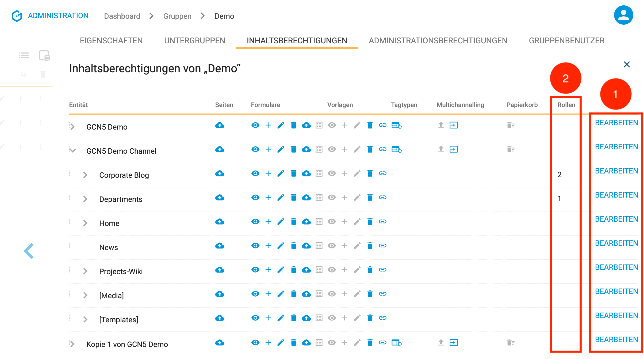Toggle view forms eye for News
Screen dimensions: 644x359
(255, 246)
